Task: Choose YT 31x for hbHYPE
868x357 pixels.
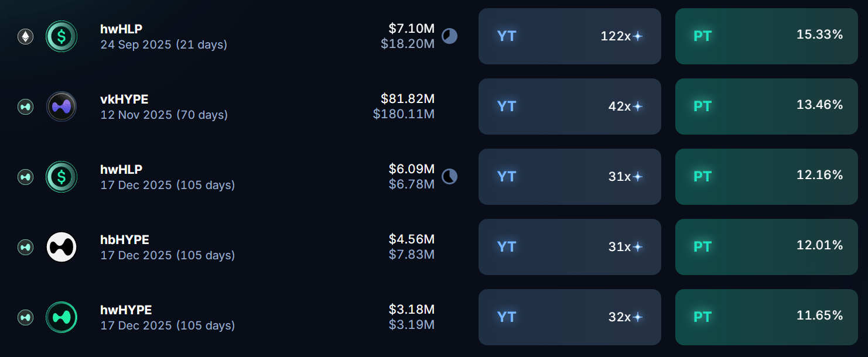Action: pyautogui.click(x=569, y=247)
